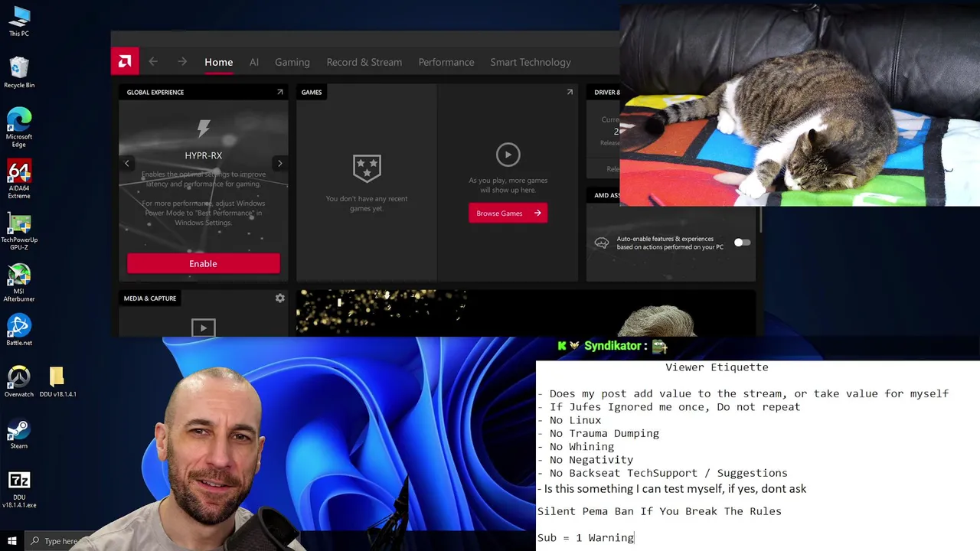
Task: Expand the Global Experience panel arrow
Action: [x=279, y=92]
